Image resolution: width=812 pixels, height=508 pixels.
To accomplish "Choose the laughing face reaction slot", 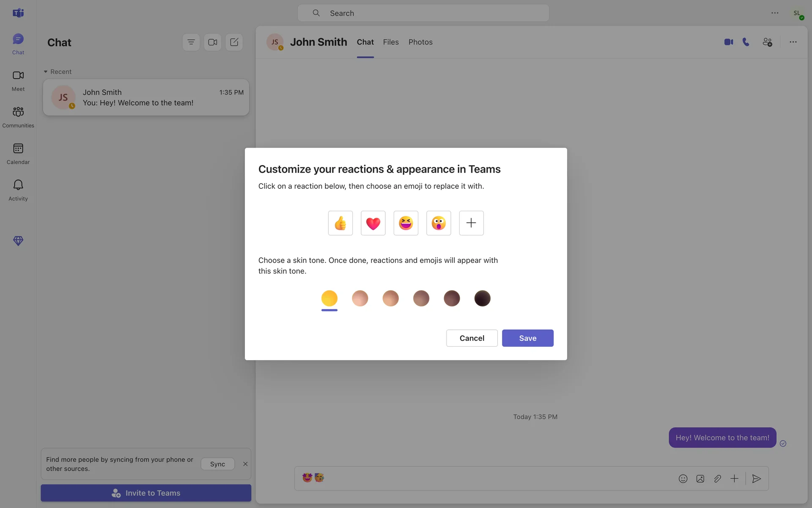I will tap(406, 223).
